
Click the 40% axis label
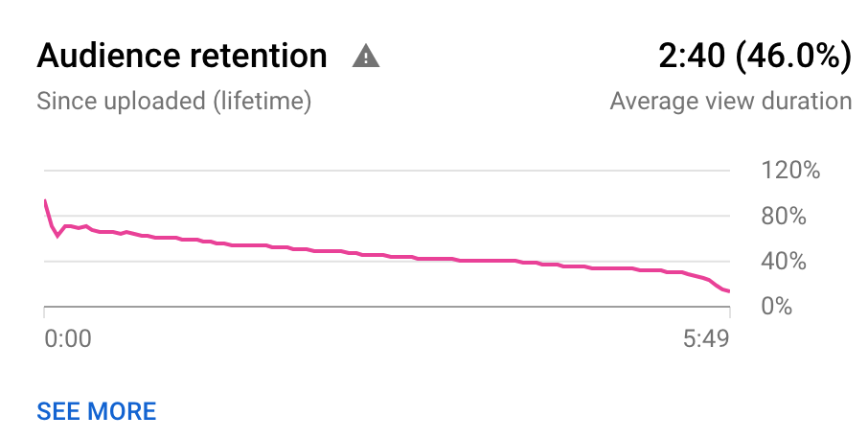pyautogui.click(x=784, y=261)
